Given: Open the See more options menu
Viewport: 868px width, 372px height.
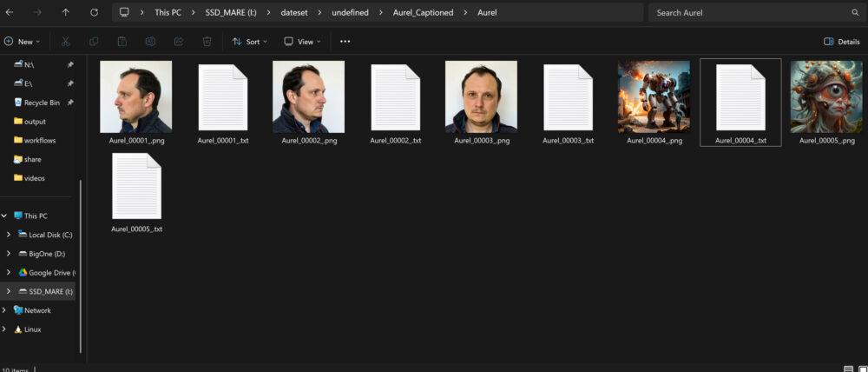Looking at the screenshot, I should click(345, 42).
